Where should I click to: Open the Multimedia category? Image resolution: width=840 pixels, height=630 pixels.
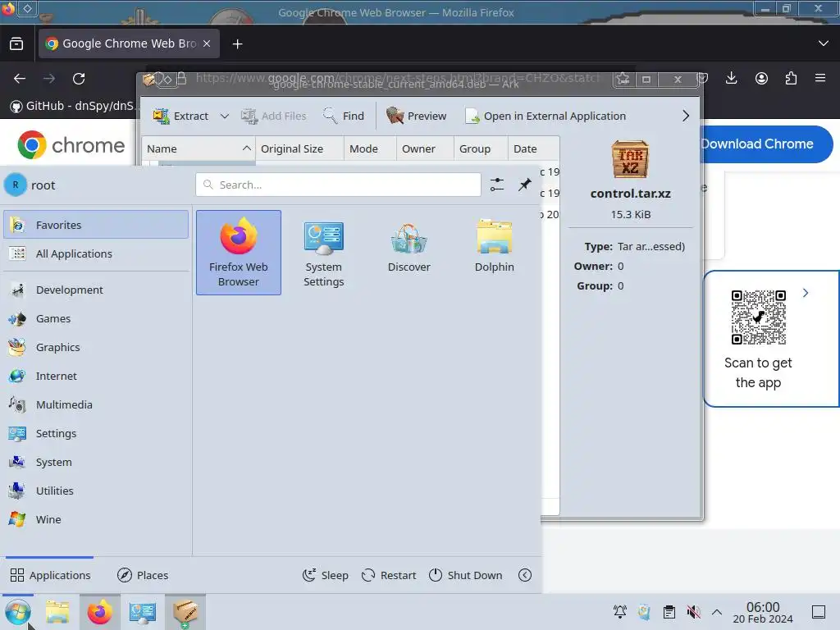[x=96, y=404]
